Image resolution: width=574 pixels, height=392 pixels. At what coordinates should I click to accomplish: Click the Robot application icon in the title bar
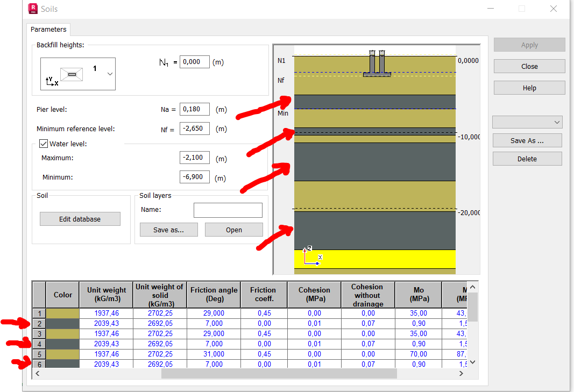[x=32, y=9]
